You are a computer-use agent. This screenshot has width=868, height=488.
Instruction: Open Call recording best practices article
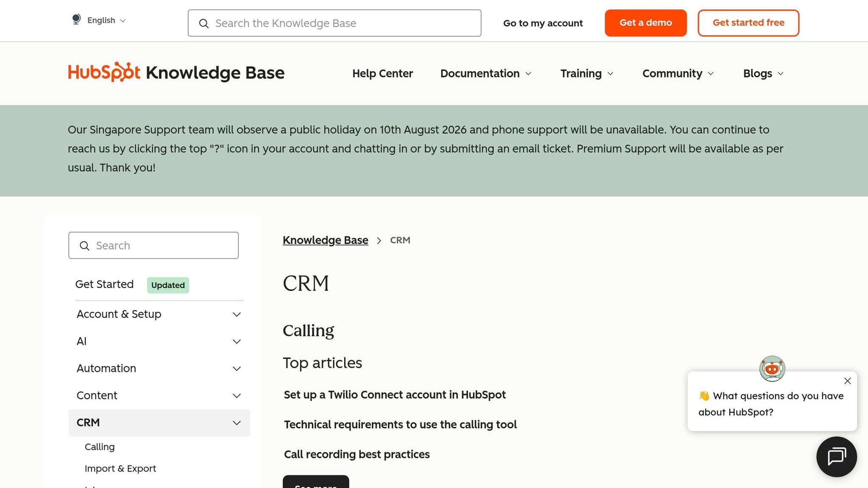tap(356, 455)
